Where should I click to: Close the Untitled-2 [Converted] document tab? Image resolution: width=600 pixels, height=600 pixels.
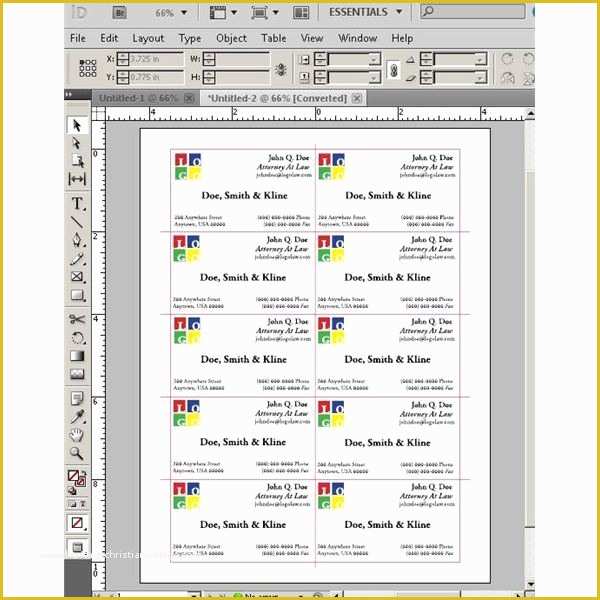click(x=357, y=99)
